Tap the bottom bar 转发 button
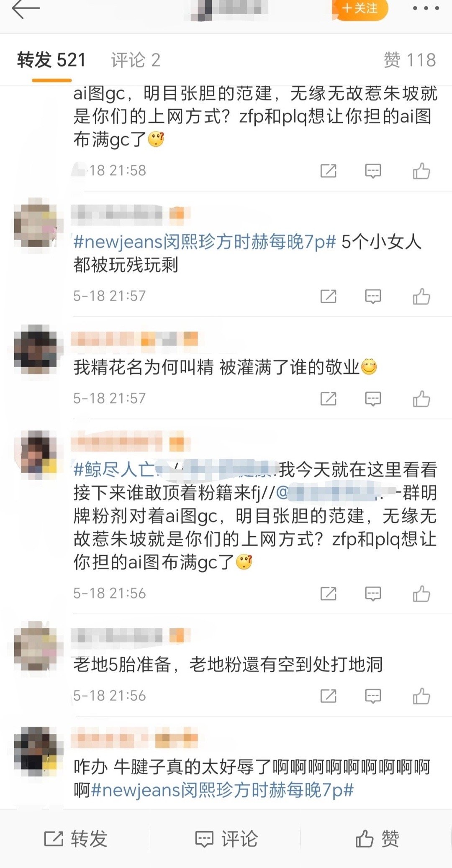 point(76,839)
